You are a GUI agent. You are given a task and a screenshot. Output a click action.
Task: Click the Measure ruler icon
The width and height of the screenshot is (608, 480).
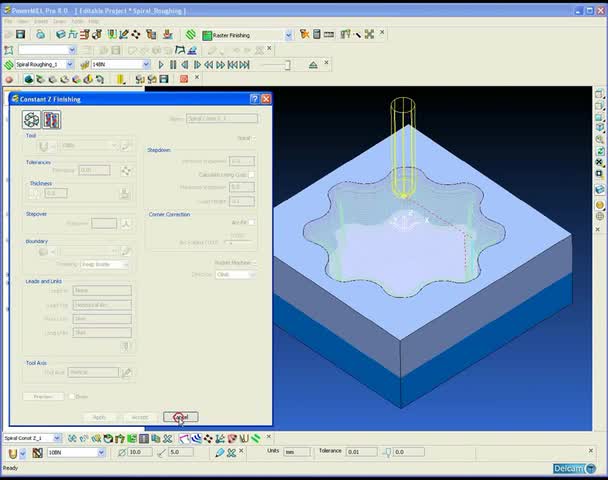(x=328, y=35)
